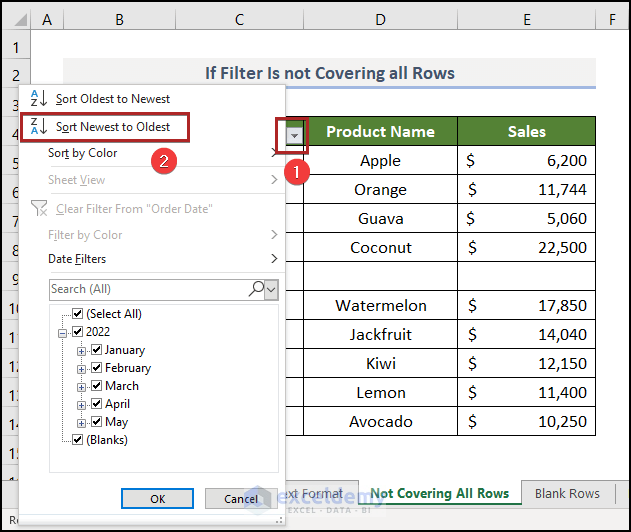Expand the May node

81,423
